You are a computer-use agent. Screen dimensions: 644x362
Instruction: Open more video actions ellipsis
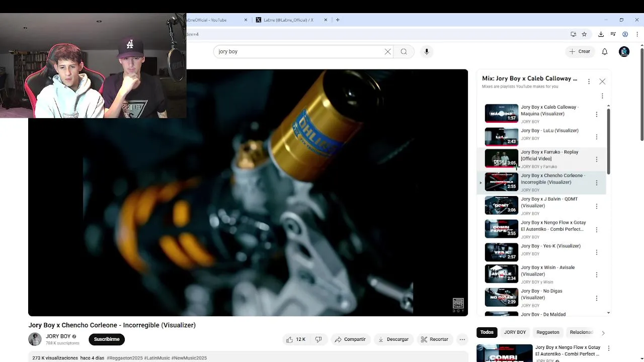[462, 339]
